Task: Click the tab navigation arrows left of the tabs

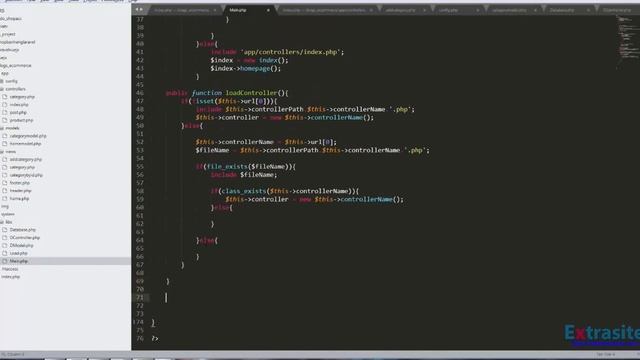Action: (x=139, y=9)
